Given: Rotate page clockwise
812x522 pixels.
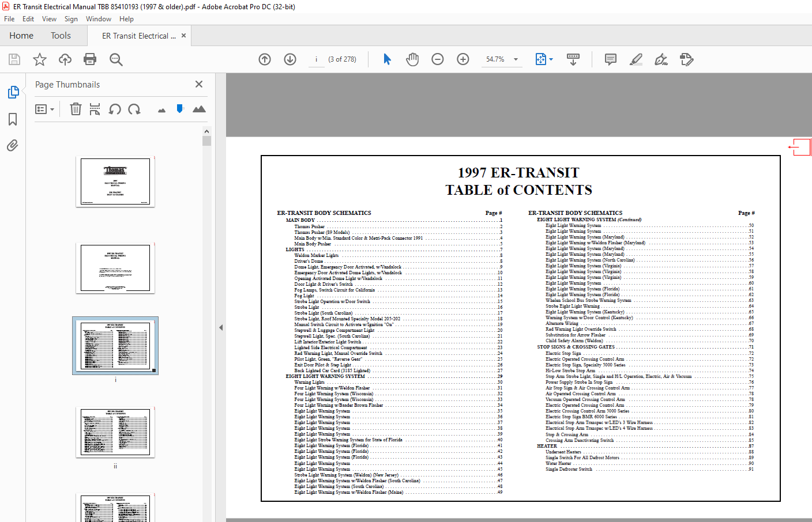Looking at the screenshot, I should click(134, 109).
